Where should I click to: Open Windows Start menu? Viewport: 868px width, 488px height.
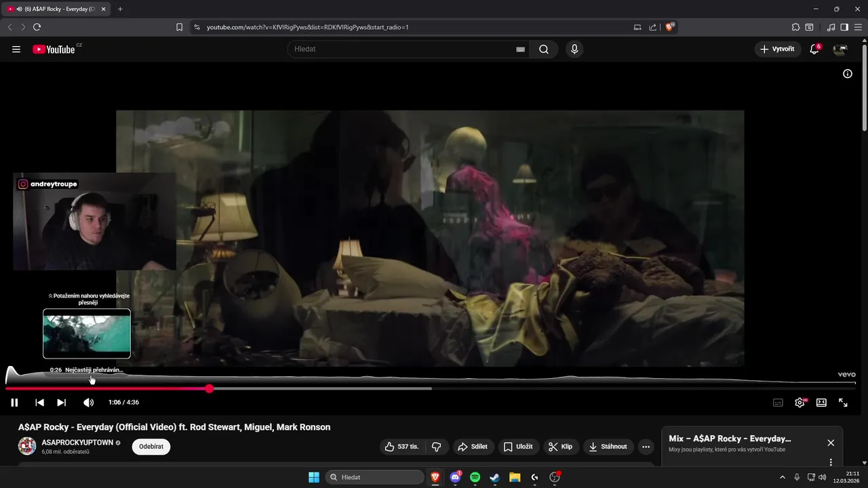point(314,477)
